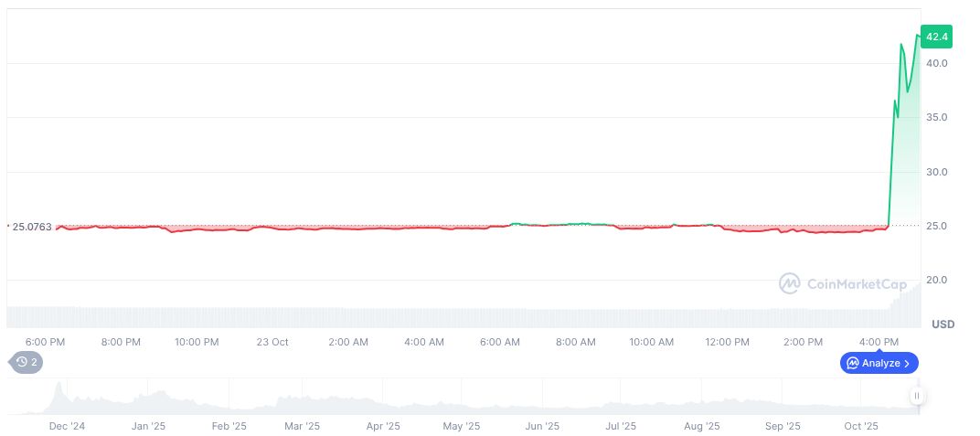980x436 pixels.
Task: Click the CoinMarketCap watermark logo icon
Action: [x=789, y=284]
